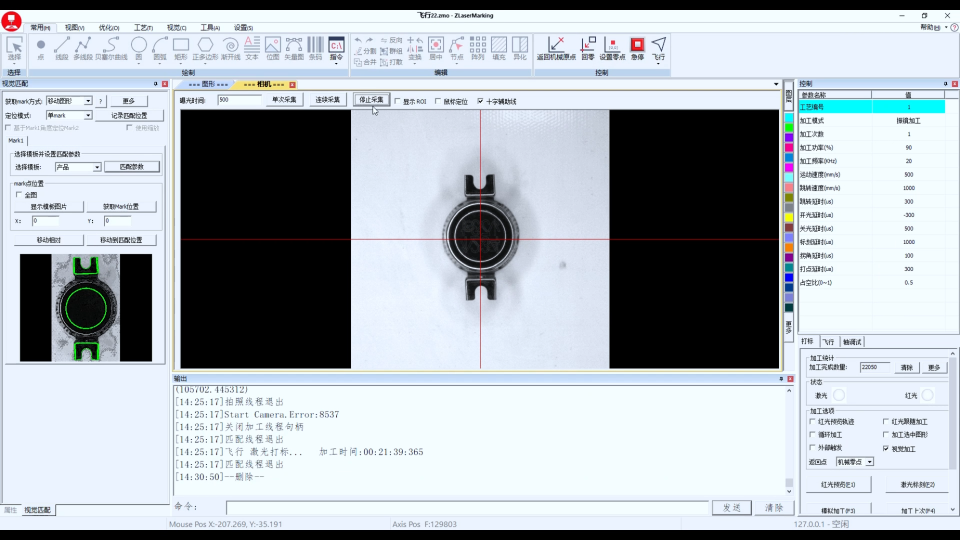
Task: Click the 变换 transform icon
Action: (414, 49)
